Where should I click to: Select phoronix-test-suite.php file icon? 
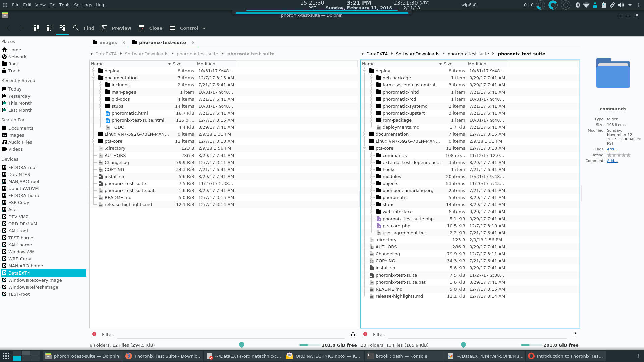(379, 219)
